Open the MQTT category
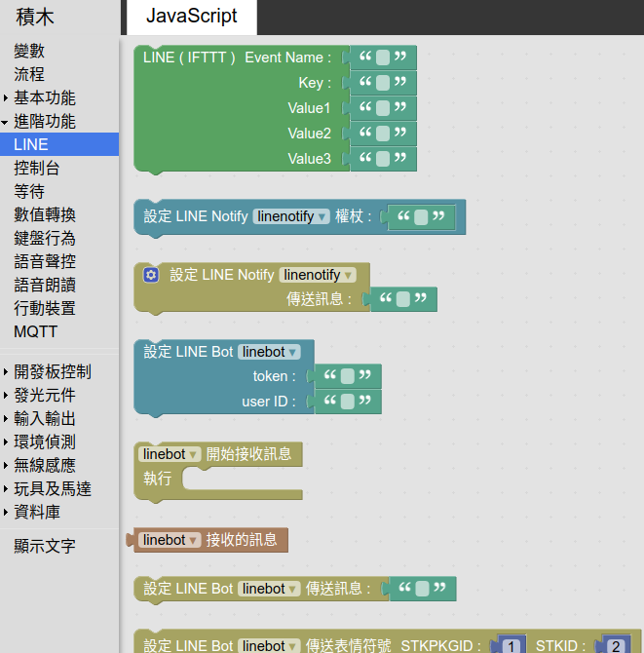 coord(36,331)
